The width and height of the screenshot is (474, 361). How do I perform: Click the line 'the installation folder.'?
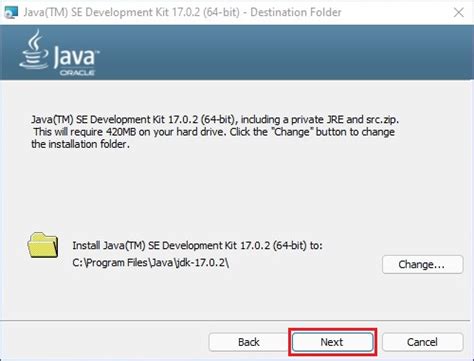[80, 144]
